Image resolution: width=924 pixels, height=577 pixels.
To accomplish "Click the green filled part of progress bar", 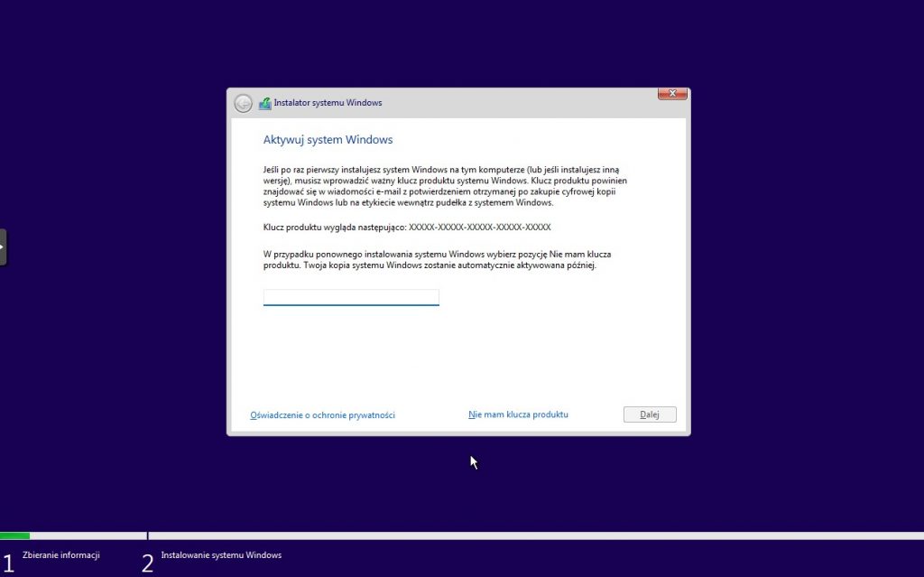I will (14, 535).
